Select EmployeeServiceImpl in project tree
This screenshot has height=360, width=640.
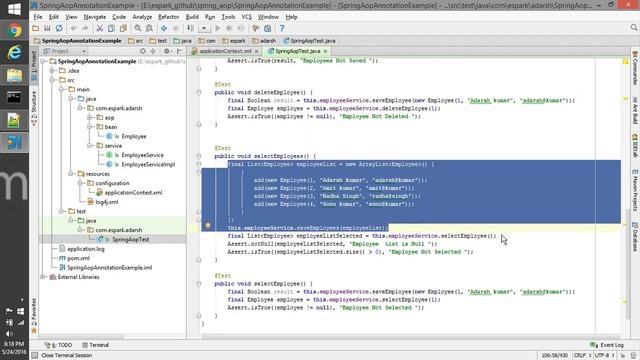pos(148,164)
